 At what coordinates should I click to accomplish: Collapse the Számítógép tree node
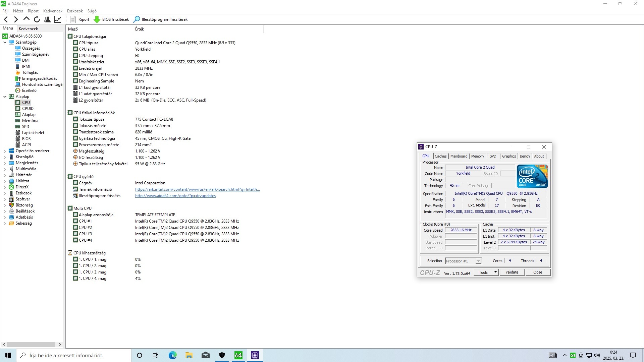5,42
